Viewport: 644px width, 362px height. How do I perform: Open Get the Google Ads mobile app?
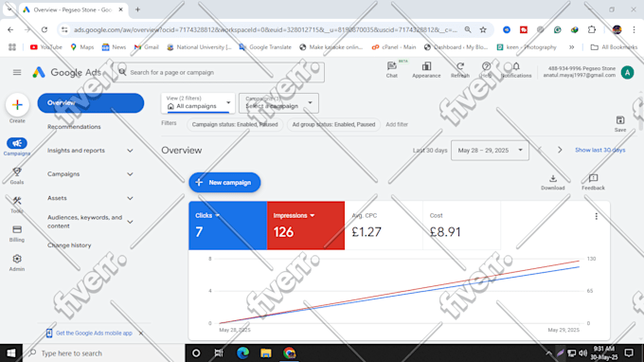(94, 334)
